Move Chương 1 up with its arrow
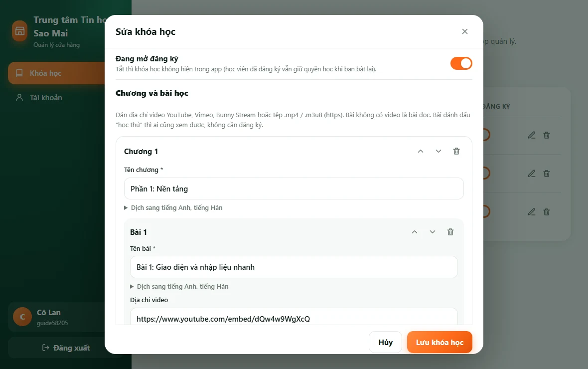Screen dimensions: 588x369 421,151
